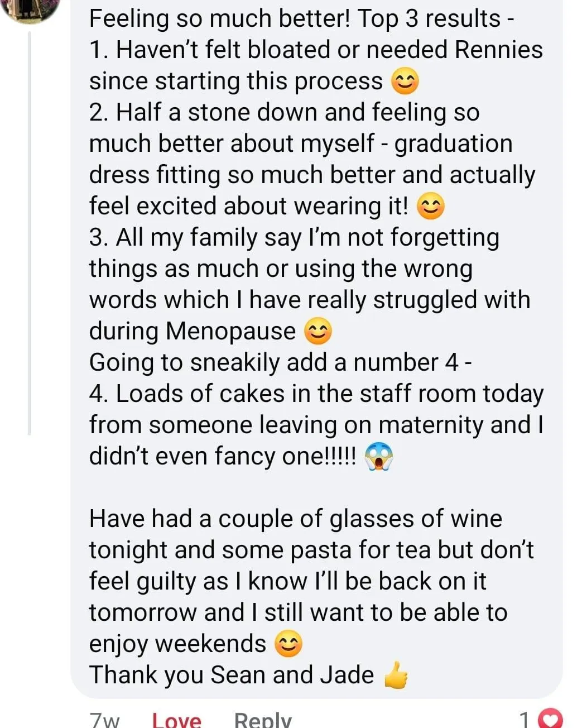The height and width of the screenshot is (728, 582).
Task: Open the red heart reaction icon
Action: 552,720
